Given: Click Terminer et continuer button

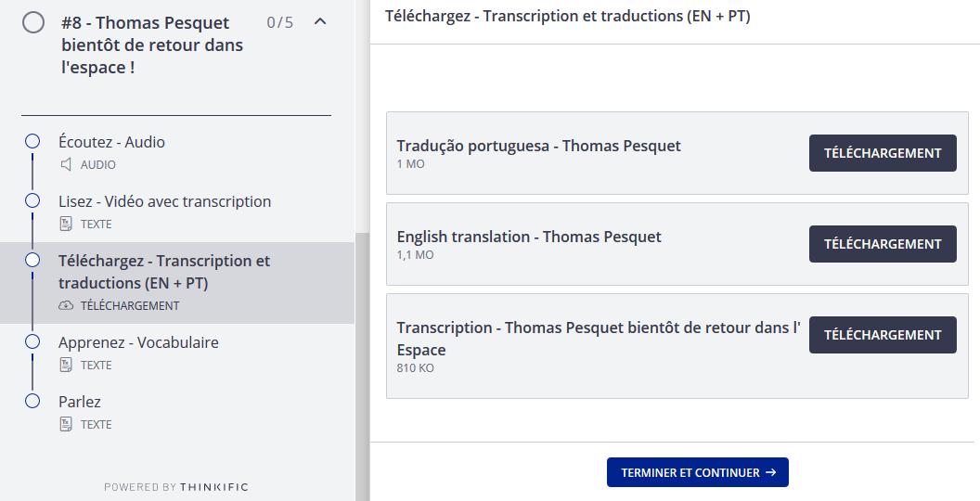Looking at the screenshot, I should pyautogui.click(x=697, y=472).
